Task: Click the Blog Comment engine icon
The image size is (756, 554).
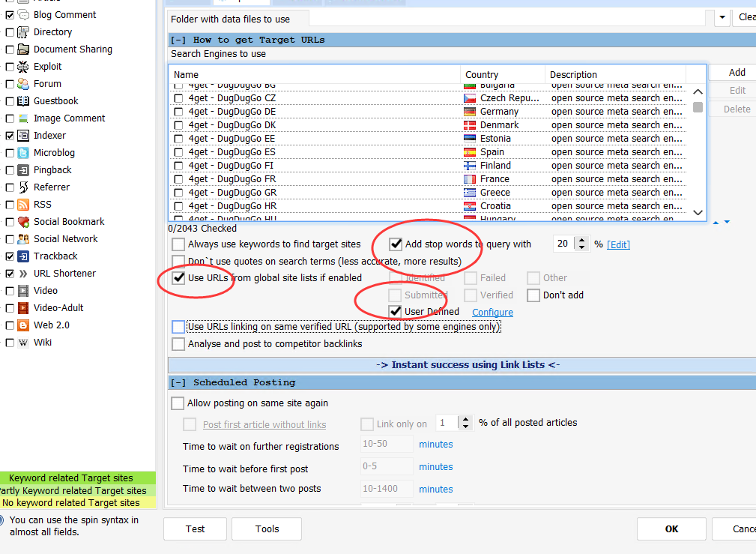Action: pyautogui.click(x=23, y=15)
